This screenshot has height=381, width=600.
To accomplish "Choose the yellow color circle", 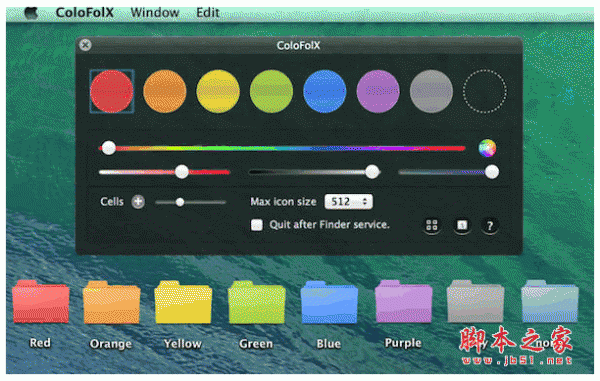I will click(x=218, y=91).
